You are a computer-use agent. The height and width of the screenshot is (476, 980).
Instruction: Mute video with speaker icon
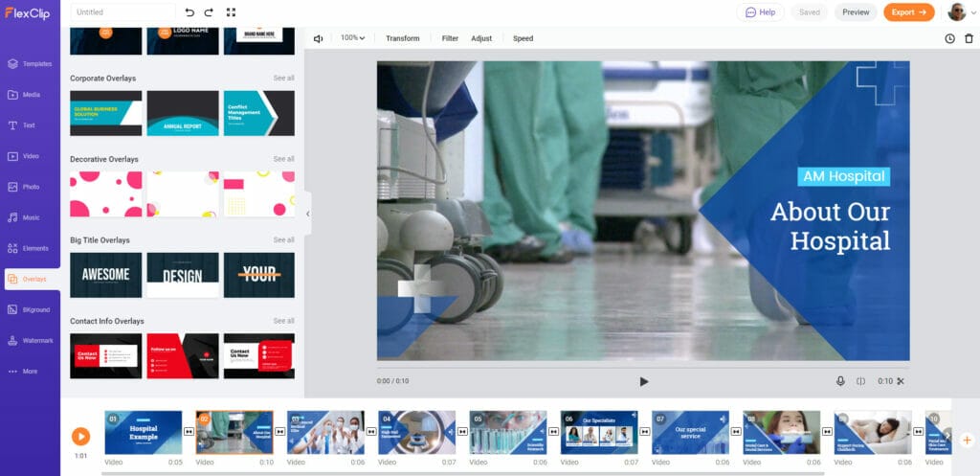click(318, 38)
